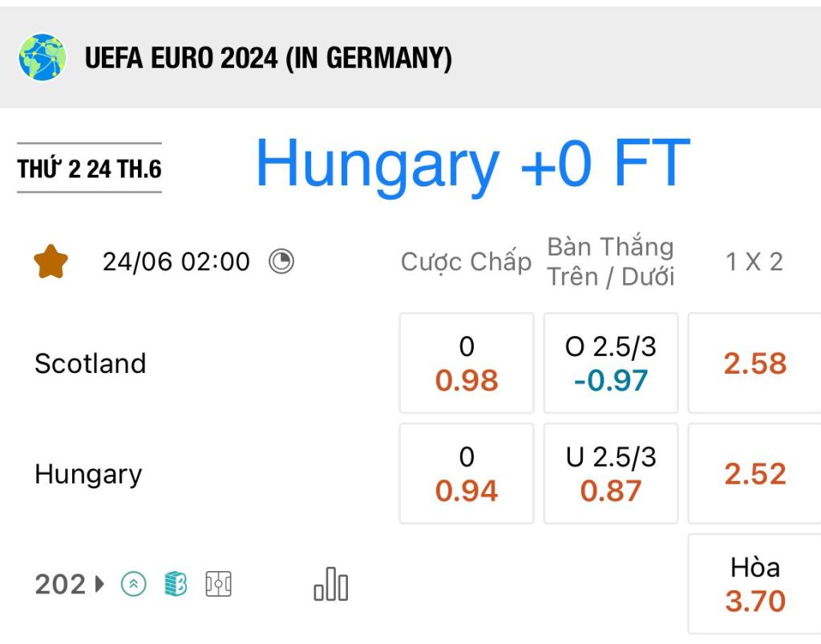Viewport: 821px width, 644px height.
Task: Click the globe league icon
Action: coord(42,58)
